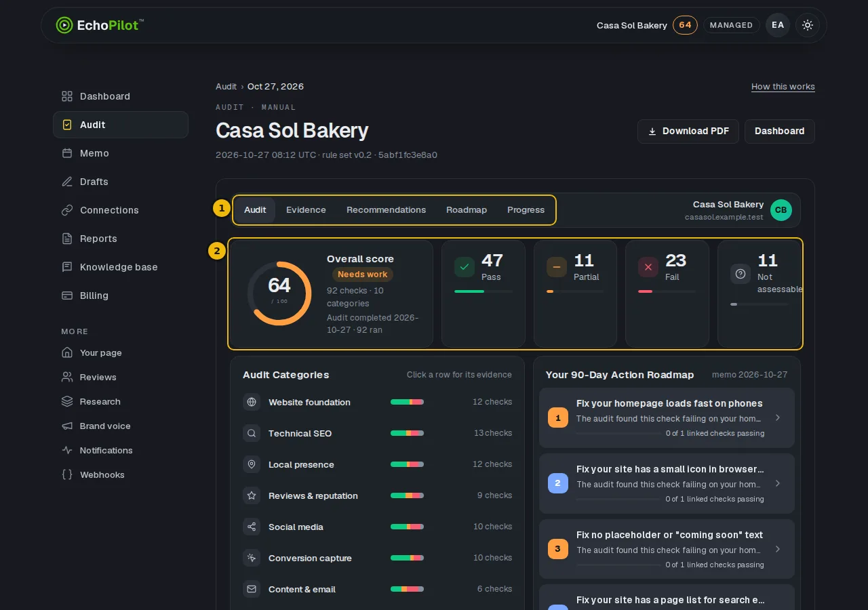Image resolution: width=868 pixels, height=610 pixels.
Task: Click the Social media category score bar
Action: tap(407, 527)
